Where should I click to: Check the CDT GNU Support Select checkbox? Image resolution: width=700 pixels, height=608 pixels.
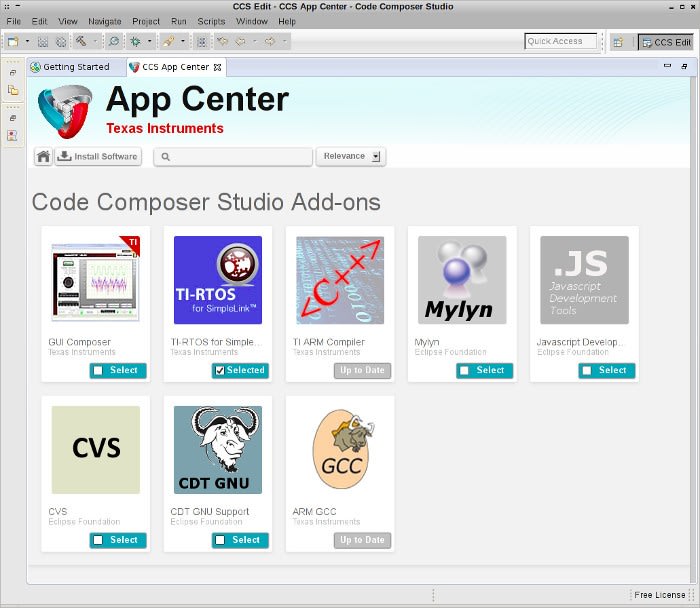coord(220,540)
